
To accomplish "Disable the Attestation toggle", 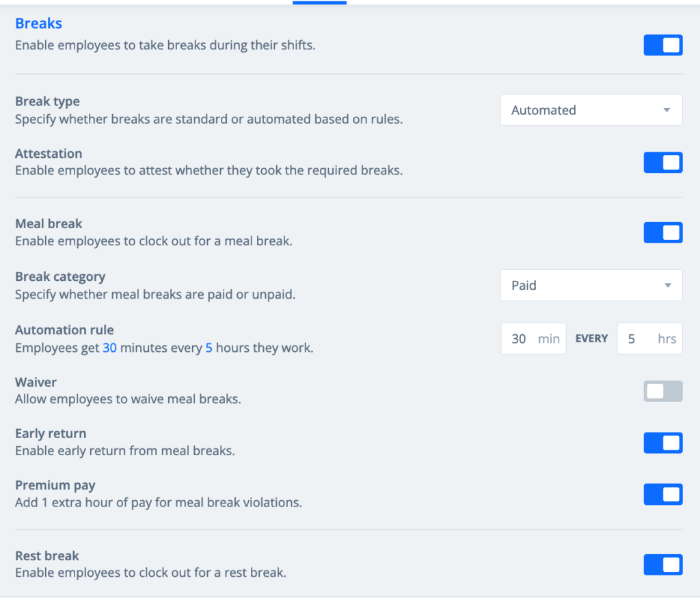I will tap(663, 163).
